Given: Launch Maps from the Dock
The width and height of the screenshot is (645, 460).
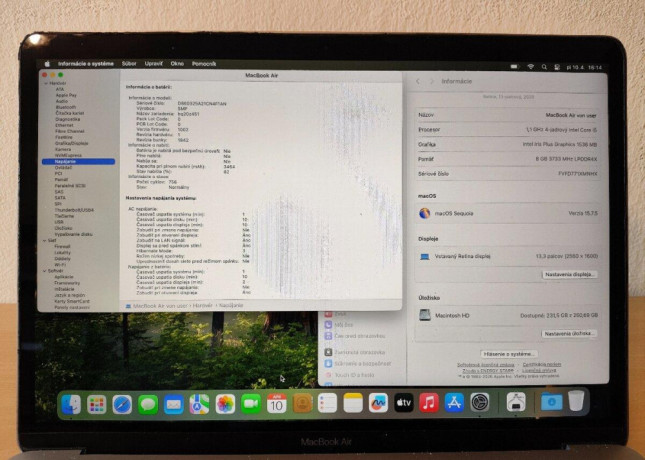Looking at the screenshot, I should (x=199, y=404).
